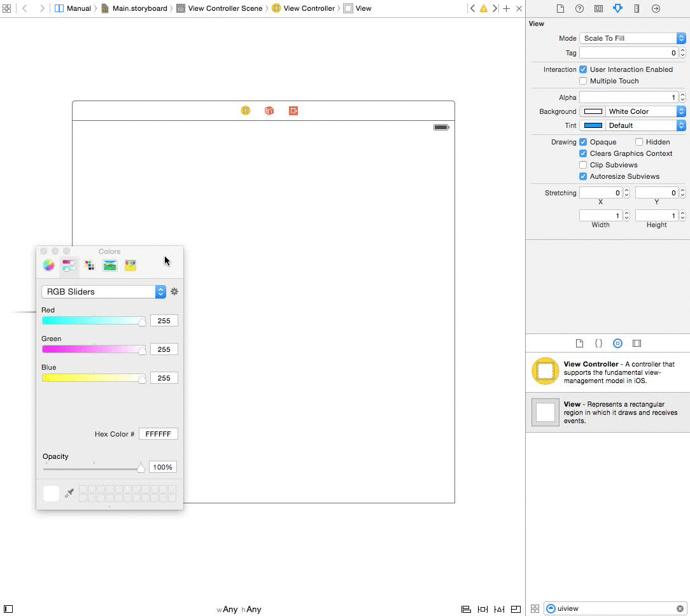Open the wAny hAny size class selector
This screenshot has width=690, height=616.
(239, 610)
